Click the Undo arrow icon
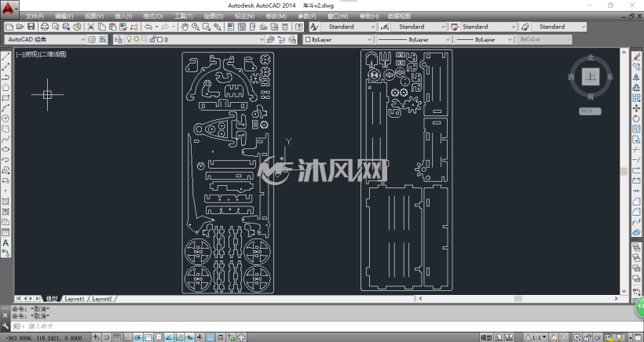The width and height of the screenshot is (644, 342). [x=148, y=27]
